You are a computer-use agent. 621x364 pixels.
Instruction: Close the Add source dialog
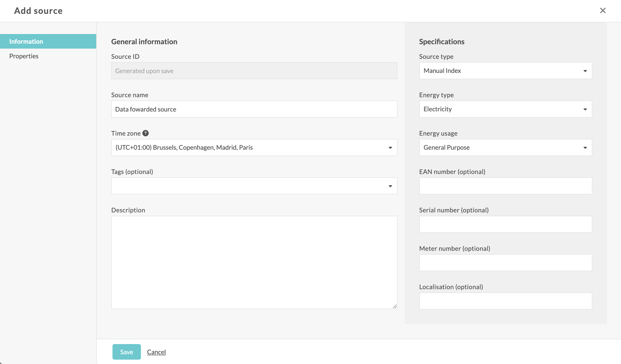click(603, 11)
